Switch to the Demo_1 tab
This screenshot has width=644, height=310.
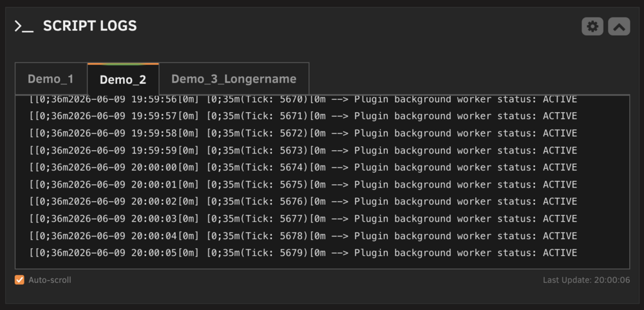coord(51,79)
